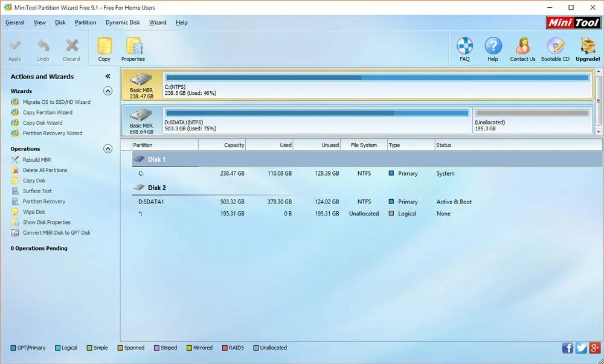Sort by the Used column header
The image size is (604, 364).
(269, 145)
